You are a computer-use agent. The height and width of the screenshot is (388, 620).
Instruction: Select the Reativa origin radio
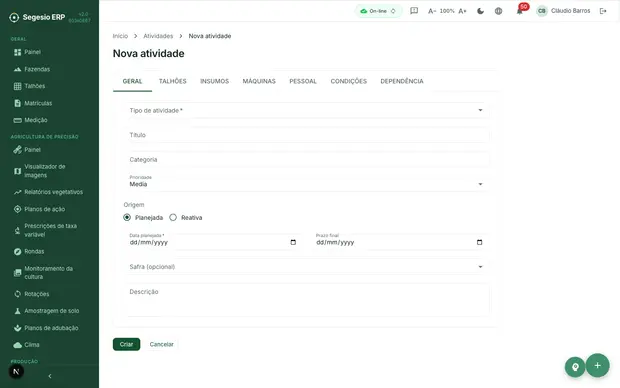[173, 218]
